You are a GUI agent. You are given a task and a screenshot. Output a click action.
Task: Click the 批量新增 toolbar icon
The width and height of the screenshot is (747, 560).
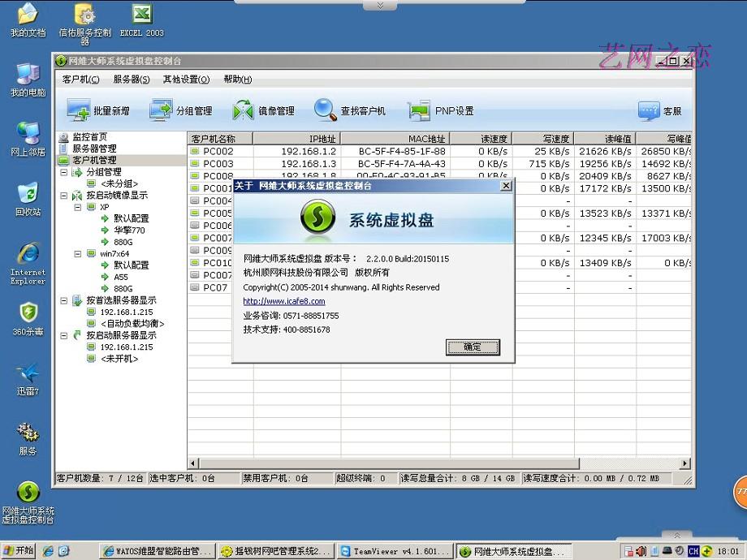pyautogui.click(x=79, y=110)
